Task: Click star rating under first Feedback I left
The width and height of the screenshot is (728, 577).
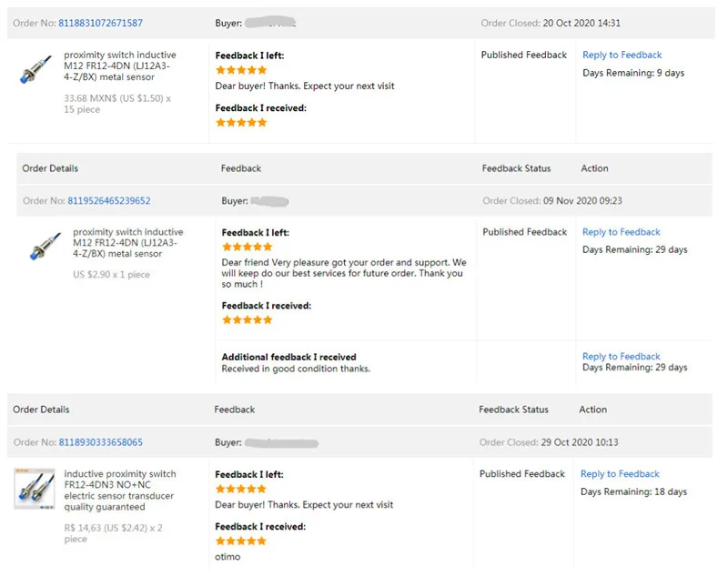Action: (x=241, y=70)
